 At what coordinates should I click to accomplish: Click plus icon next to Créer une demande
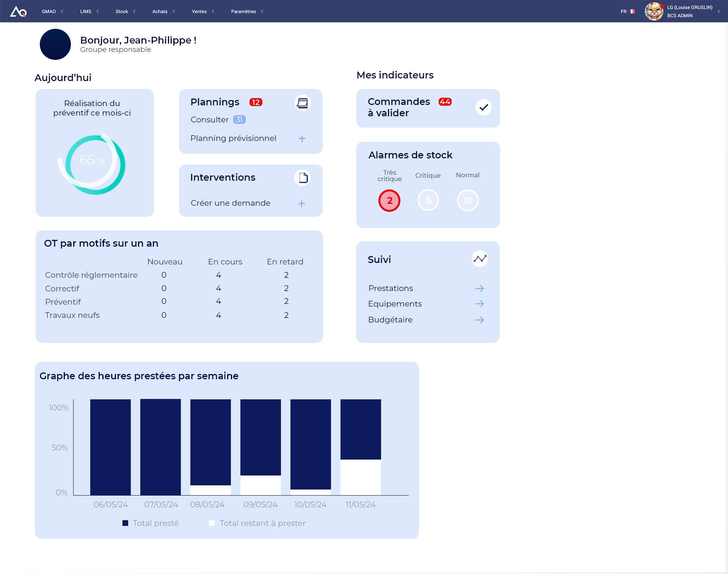click(302, 204)
